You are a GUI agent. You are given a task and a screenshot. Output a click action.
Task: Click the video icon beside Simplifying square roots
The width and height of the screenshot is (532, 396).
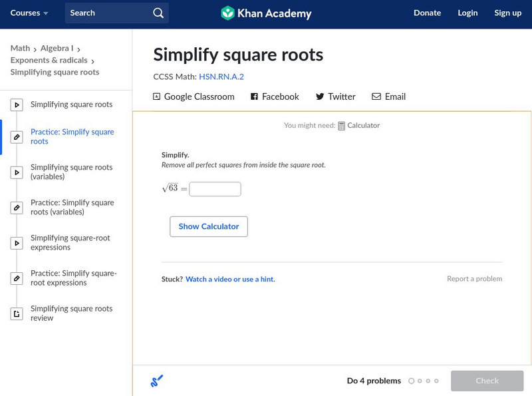click(17, 104)
